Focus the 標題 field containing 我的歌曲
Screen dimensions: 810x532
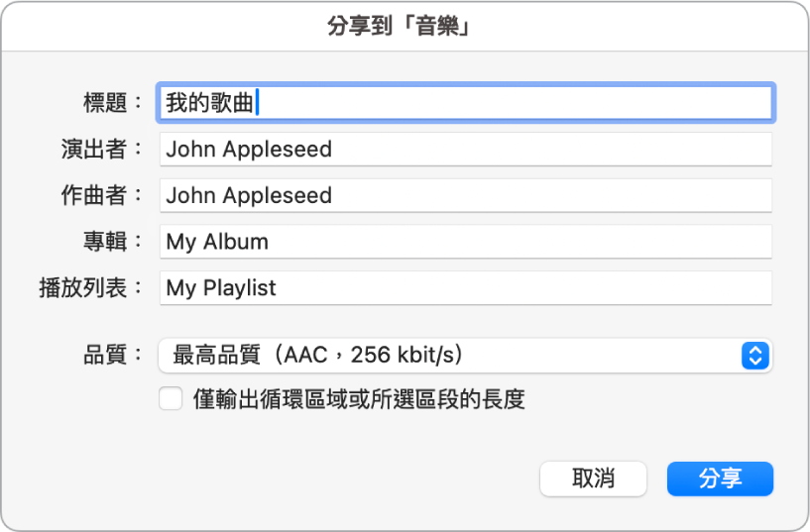coord(465,103)
